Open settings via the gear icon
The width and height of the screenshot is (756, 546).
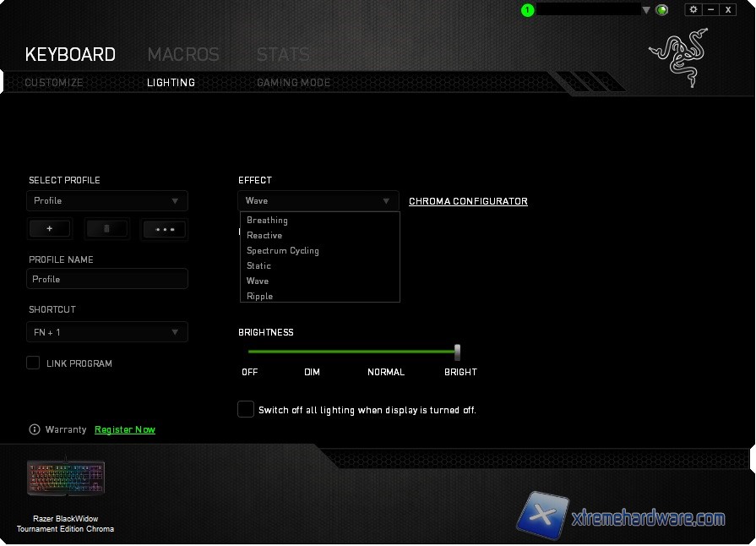693,9
